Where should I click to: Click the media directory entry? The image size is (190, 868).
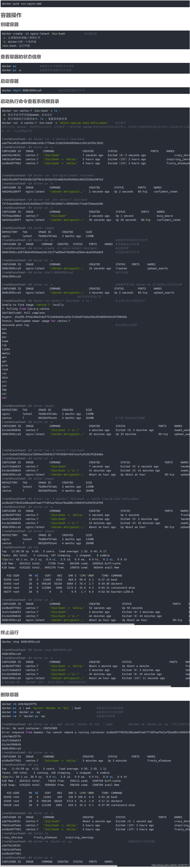[x=6, y=353]
